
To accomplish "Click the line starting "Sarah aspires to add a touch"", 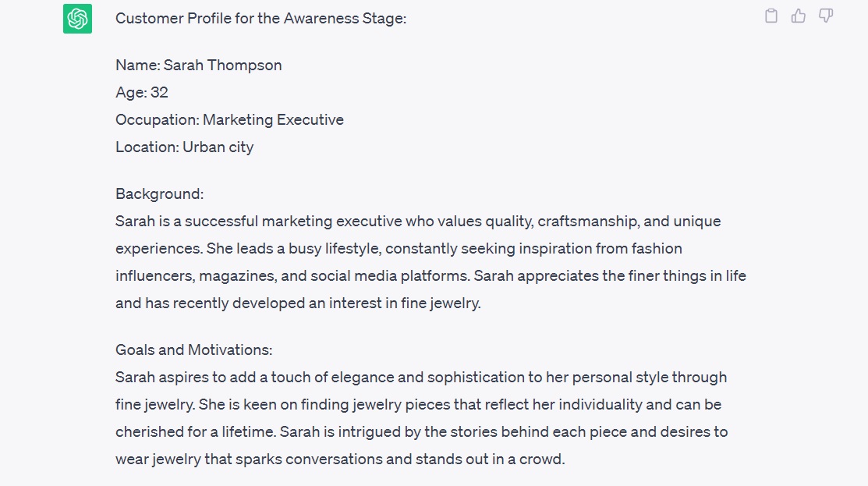I will tap(421, 378).
